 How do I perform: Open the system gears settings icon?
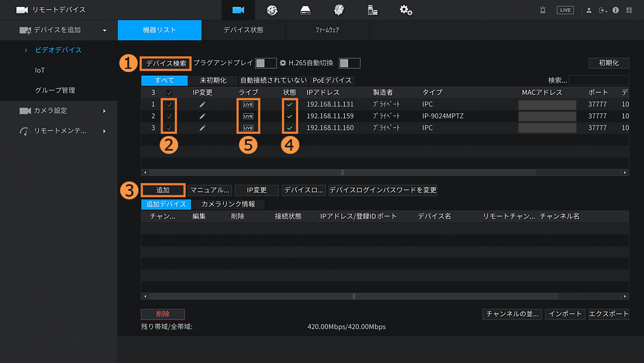[406, 10]
